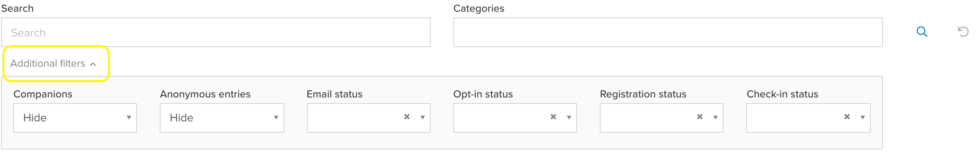
Task: Open Opt-in status dropdown arrow
Action: click(x=569, y=118)
